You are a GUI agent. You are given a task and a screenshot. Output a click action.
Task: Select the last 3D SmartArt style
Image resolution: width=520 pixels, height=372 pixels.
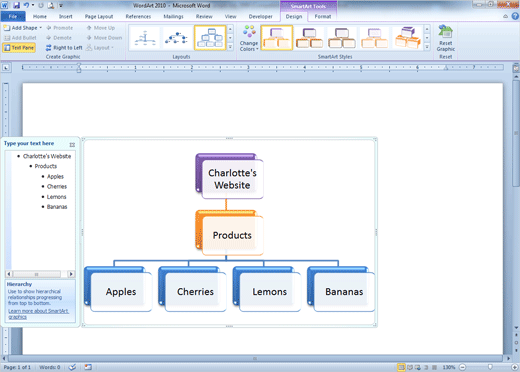click(407, 38)
